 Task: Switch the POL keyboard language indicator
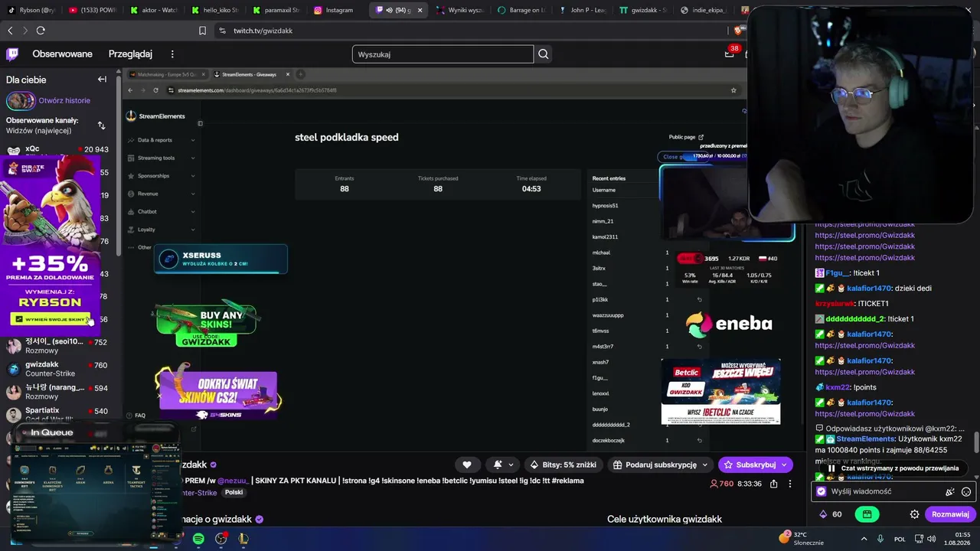900,539
